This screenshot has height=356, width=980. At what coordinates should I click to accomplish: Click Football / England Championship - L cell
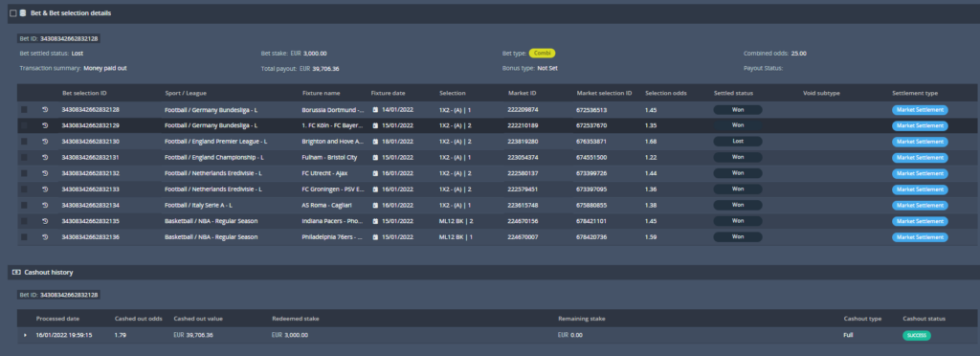[213, 157]
